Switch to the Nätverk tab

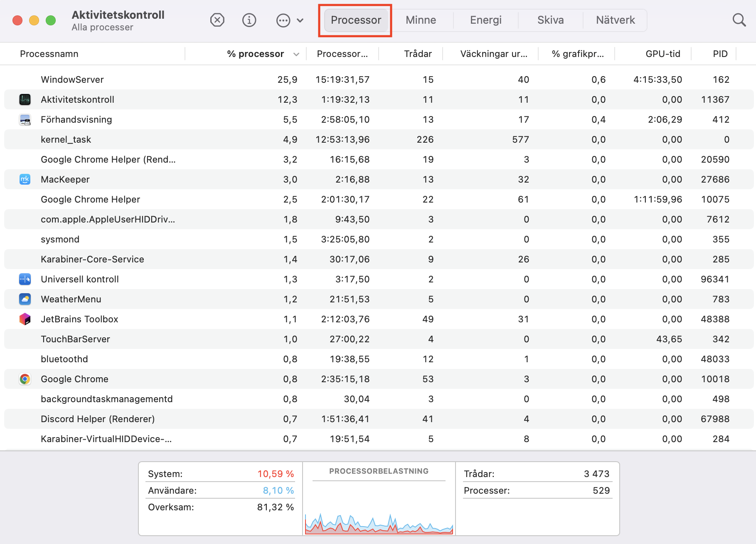coord(615,20)
